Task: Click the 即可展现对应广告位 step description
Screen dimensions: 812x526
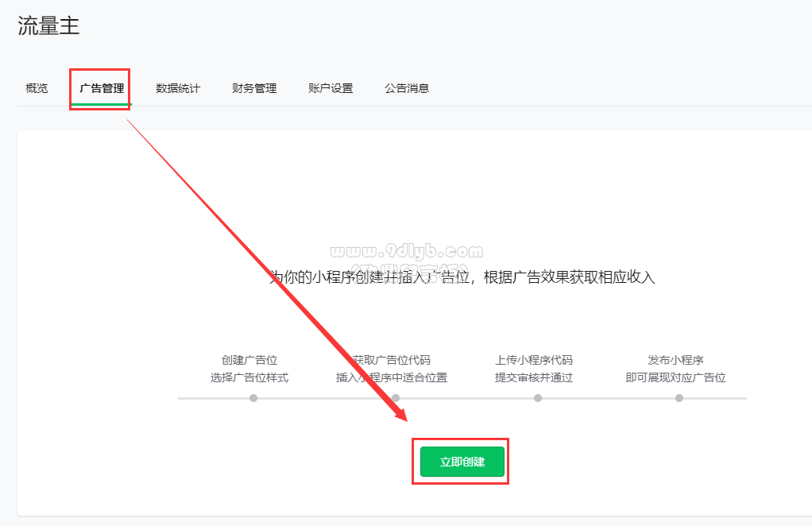Action: click(676, 377)
